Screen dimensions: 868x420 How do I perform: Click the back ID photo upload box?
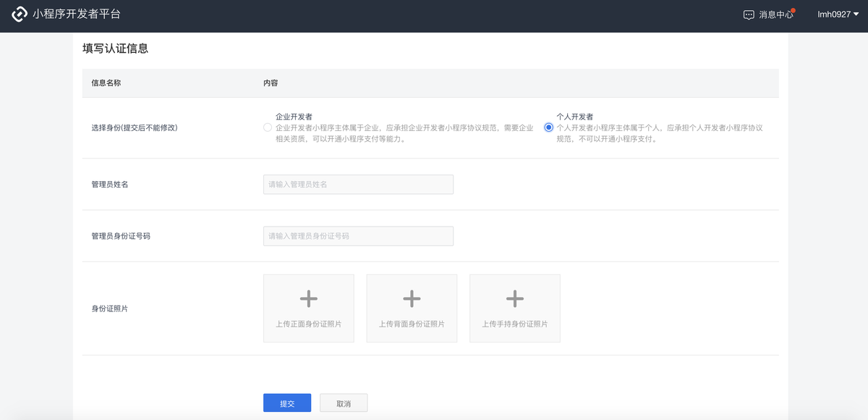coord(412,308)
